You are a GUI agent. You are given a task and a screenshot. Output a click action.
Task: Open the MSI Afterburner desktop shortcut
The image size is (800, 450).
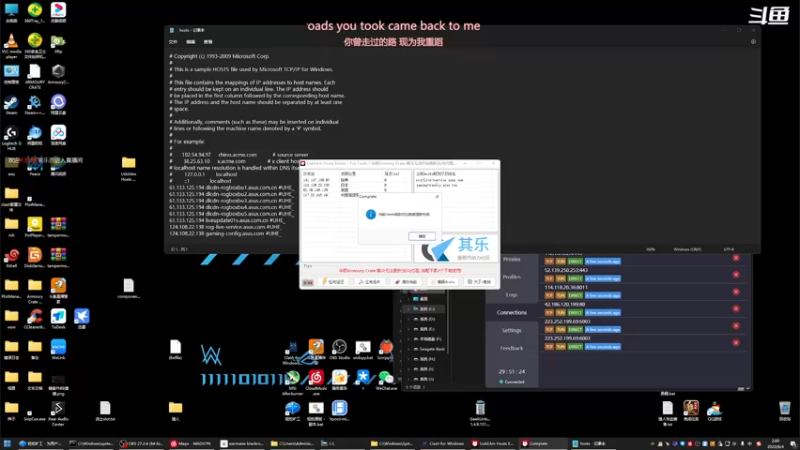(292, 383)
